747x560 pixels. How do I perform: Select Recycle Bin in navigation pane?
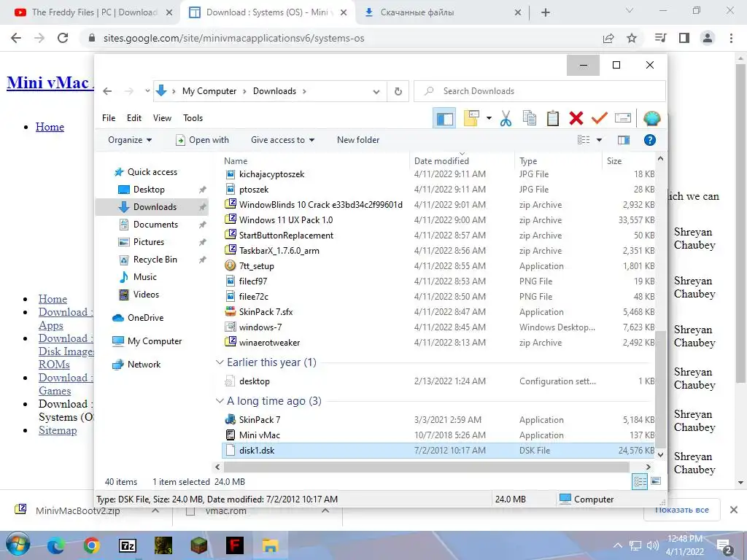tap(155, 260)
